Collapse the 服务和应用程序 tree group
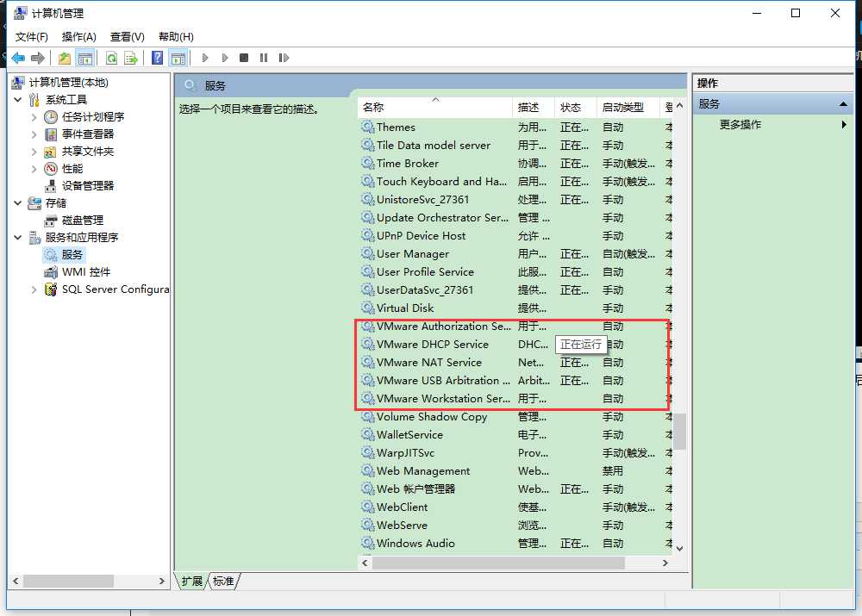 (17, 238)
